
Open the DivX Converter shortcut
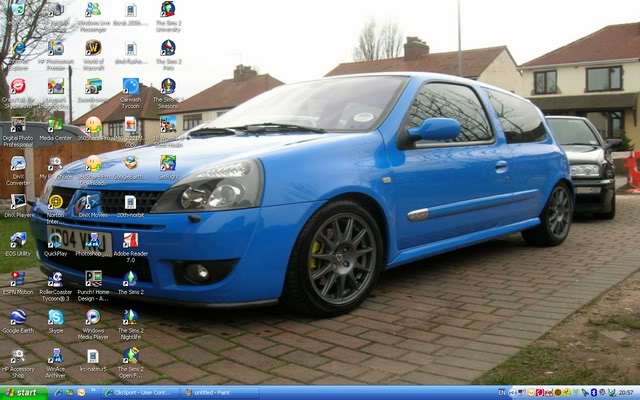click(x=17, y=164)
